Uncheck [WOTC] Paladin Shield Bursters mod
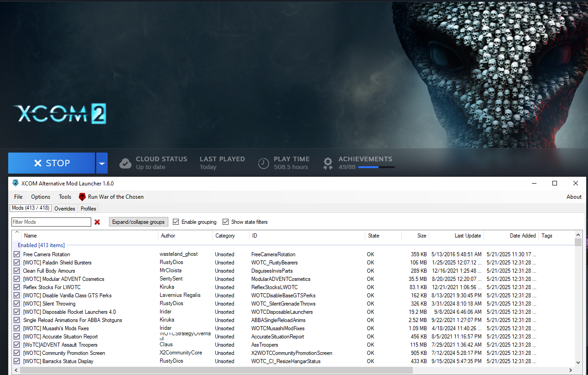Viewport: 588px width, 375px height. point(17,263)
